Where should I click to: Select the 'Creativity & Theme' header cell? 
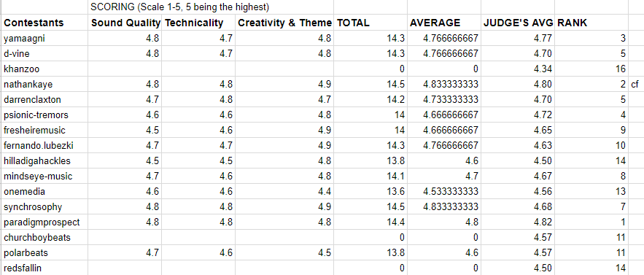point(284,23)
